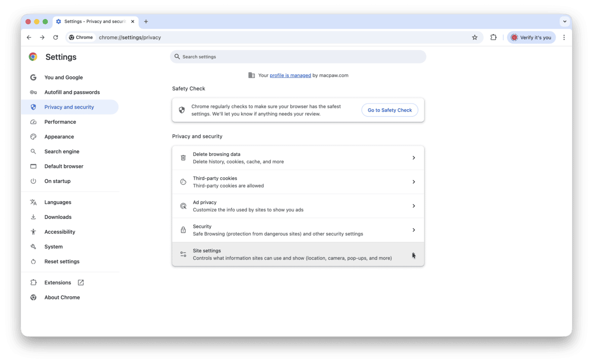Click the back navigation arrow
This screenshot has height=364, width=593.
29,37
